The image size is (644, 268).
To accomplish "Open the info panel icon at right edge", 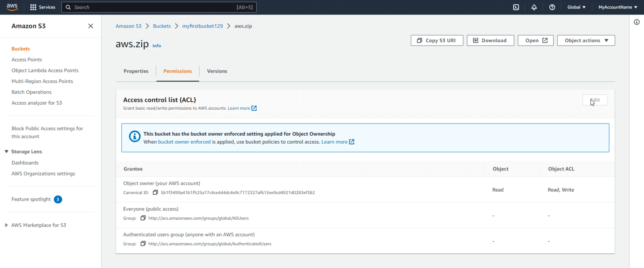I will (x=636, y=22).
